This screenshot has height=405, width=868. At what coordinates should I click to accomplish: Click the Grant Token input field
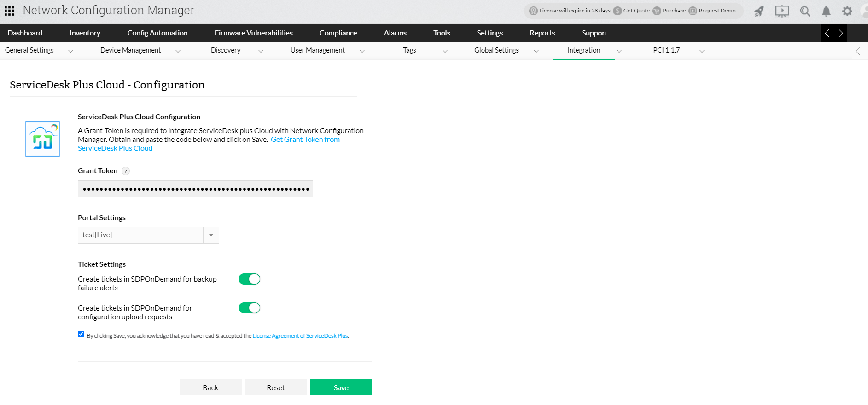click(x=195, y=189)
